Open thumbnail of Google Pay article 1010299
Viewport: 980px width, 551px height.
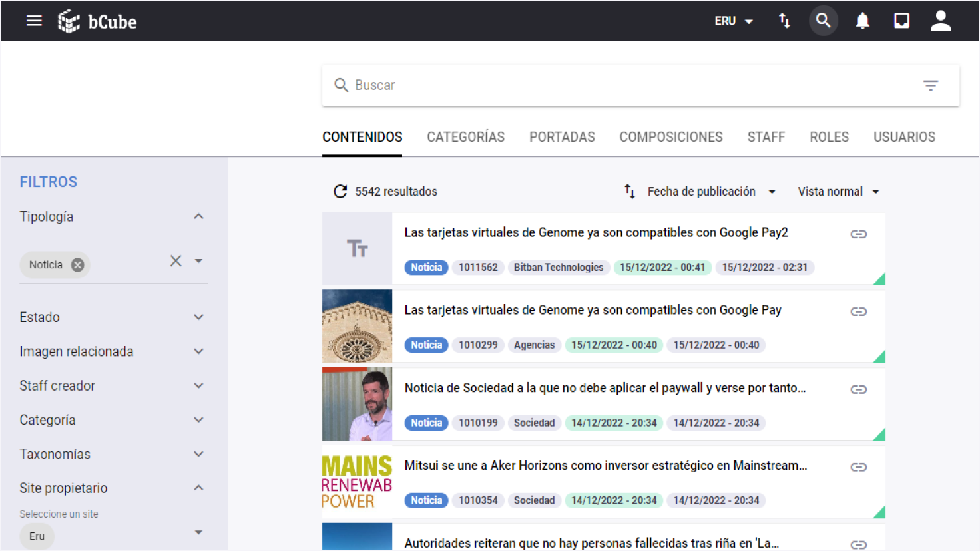point(358,326)
